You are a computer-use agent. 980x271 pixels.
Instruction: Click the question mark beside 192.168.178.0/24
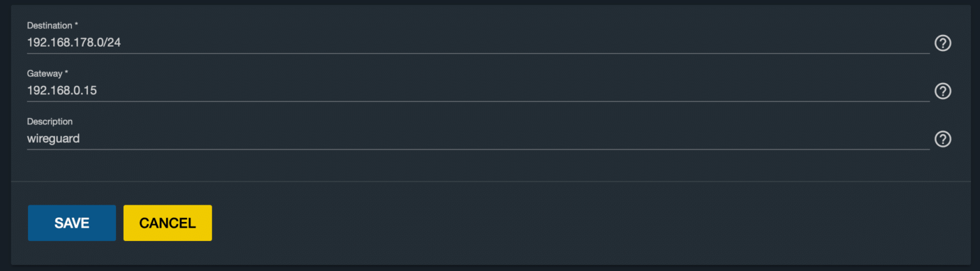(x=942, y=43)
